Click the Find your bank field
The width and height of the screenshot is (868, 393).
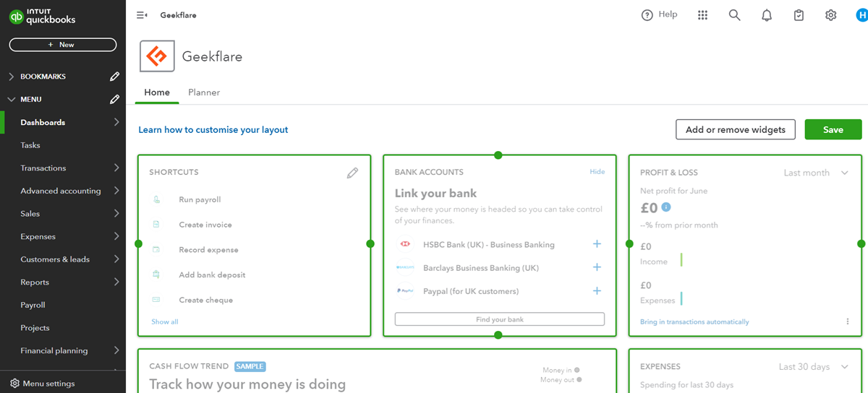coord(499,319)
